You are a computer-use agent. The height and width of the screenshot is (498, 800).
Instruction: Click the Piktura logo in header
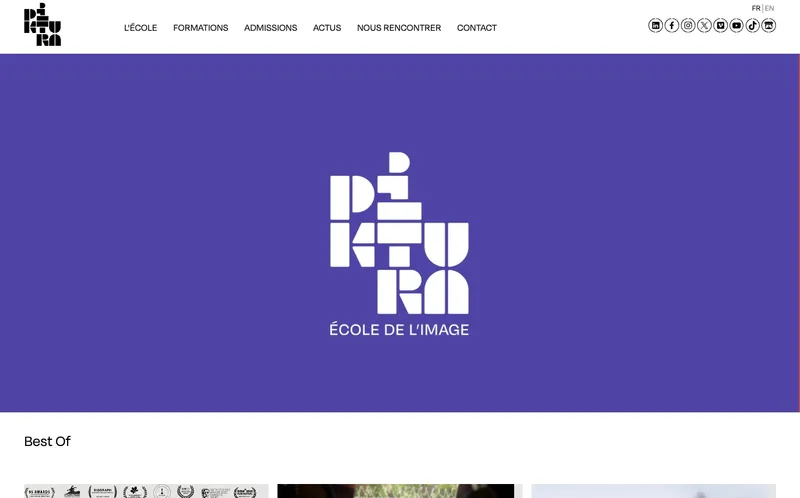pyautogui.click(x=42, y=24)
